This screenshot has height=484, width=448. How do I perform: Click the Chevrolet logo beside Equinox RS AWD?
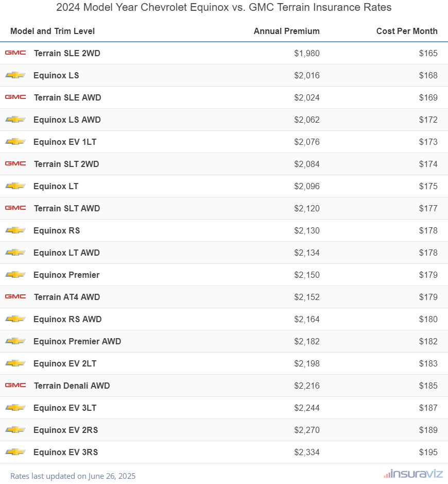click(x=15, y=319)
